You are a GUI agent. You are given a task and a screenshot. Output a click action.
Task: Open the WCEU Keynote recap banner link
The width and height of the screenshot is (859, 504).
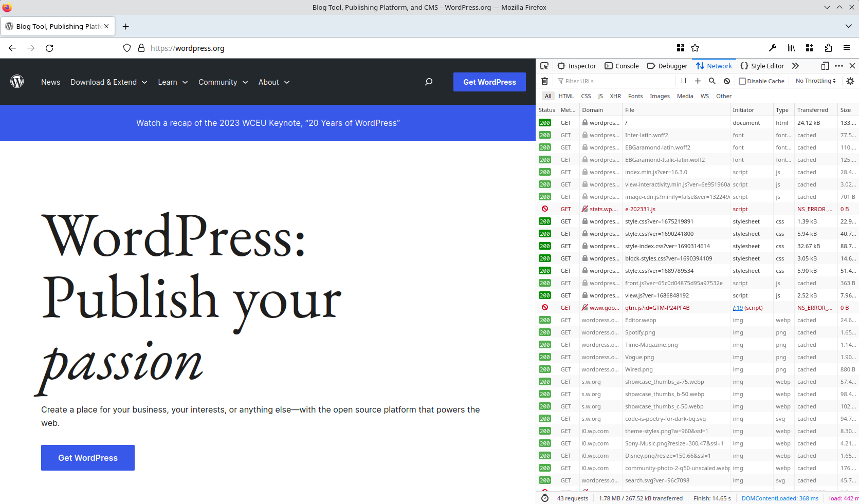(x=268, y=123)
